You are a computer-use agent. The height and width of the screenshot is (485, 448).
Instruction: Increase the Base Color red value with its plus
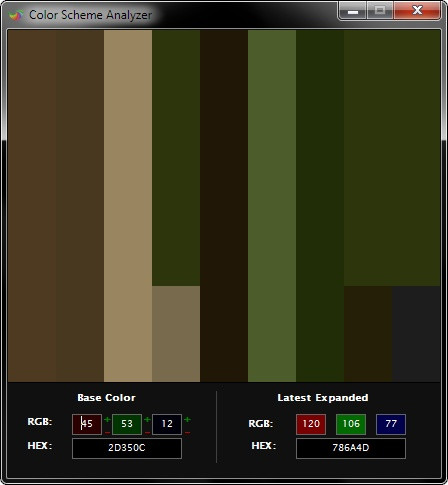coord(107,420)
